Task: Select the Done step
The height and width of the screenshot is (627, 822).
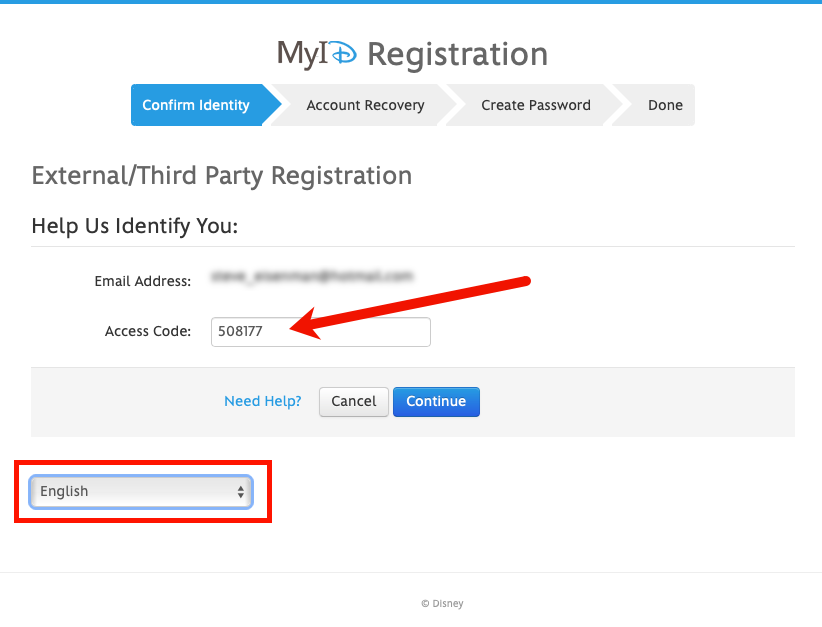Action: point(665,105)
